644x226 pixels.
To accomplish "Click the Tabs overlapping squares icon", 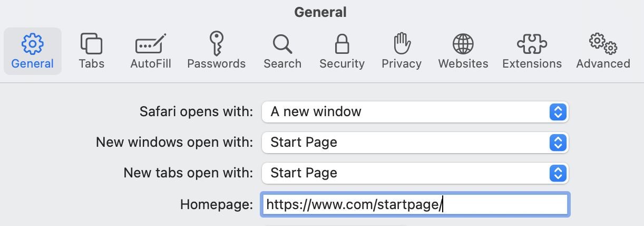I will pyautogui.click(x=91, y=43).
